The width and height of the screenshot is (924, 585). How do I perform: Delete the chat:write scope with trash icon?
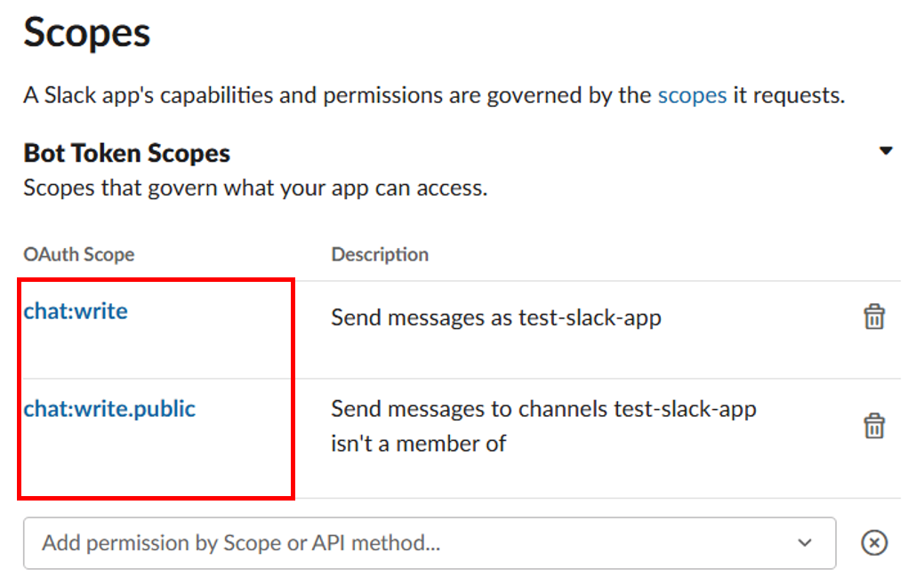point(874,317)
